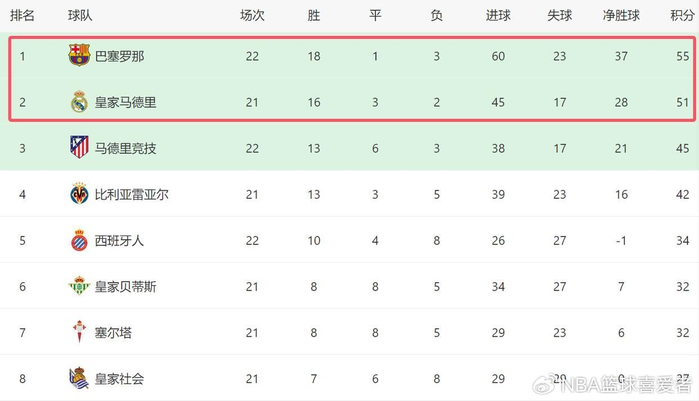Viewport: 699px width, 401px height.
Task: Click the Real Betis green crest
Action: click(79, 286)
